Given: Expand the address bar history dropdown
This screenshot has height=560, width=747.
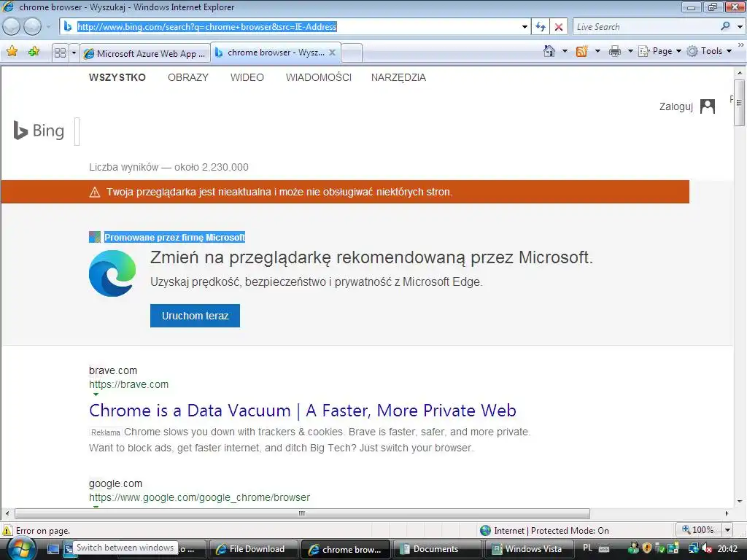Looking at the screenshot, I should click(525, 27).
